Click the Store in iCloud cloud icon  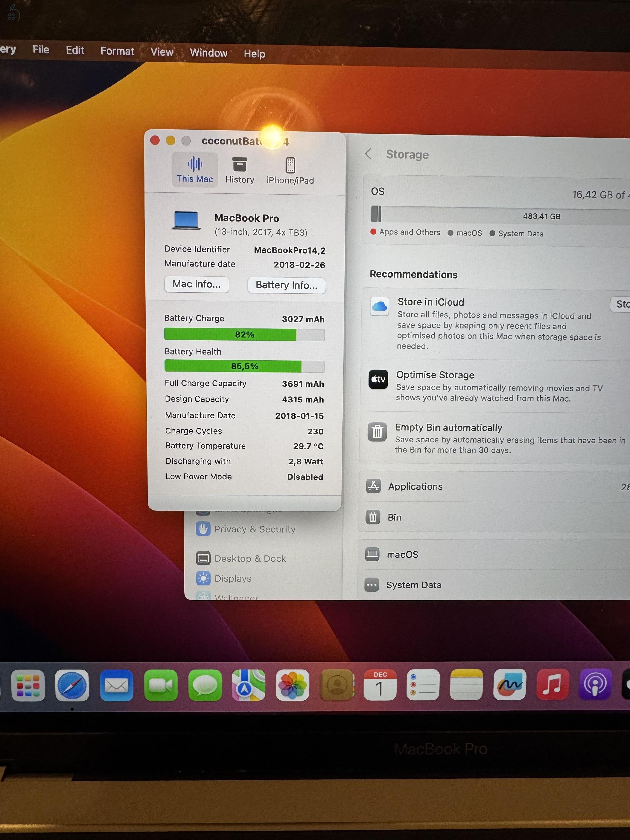tap(379, 306)
